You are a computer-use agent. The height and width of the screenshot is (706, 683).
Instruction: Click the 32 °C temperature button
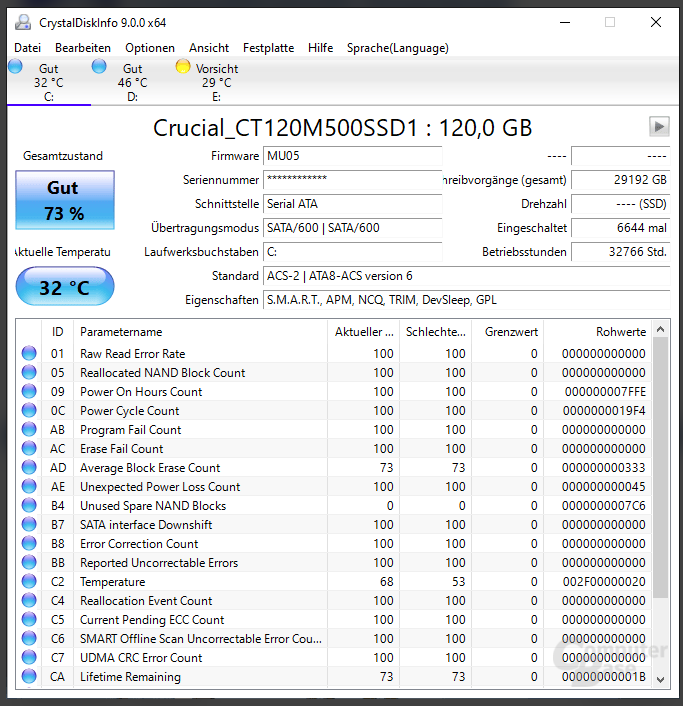tap(65, 286)
